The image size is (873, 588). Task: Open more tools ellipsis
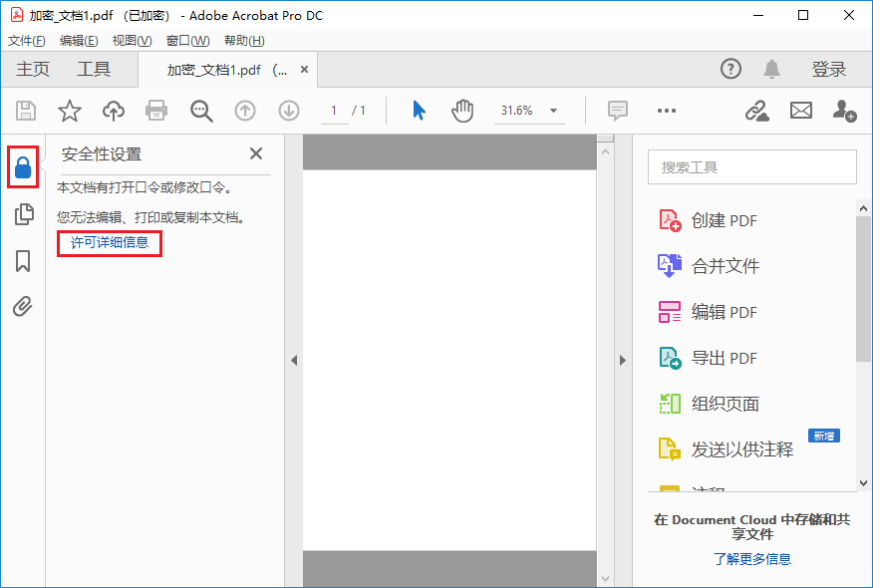coord(667,111)
